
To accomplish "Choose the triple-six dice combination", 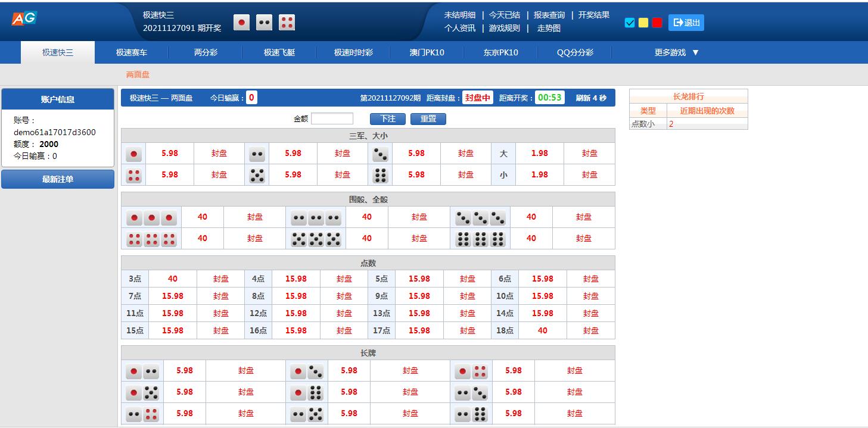I will click(480, 239).
